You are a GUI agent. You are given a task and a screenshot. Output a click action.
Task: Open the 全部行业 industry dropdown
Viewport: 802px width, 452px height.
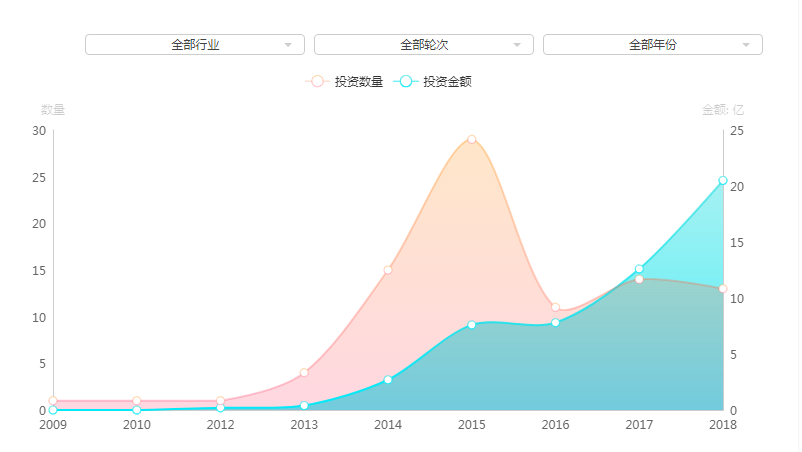[x=195, y=44]
